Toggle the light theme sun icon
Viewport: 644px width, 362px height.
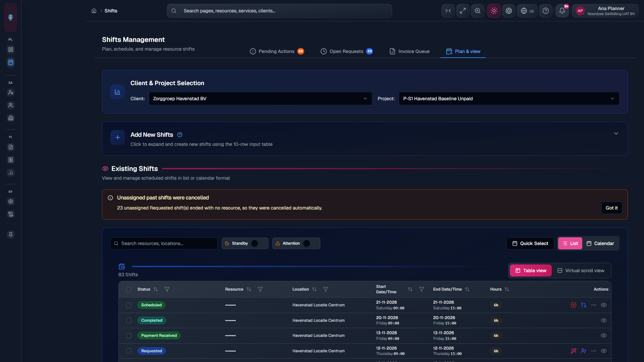click(x=494, y=11)
